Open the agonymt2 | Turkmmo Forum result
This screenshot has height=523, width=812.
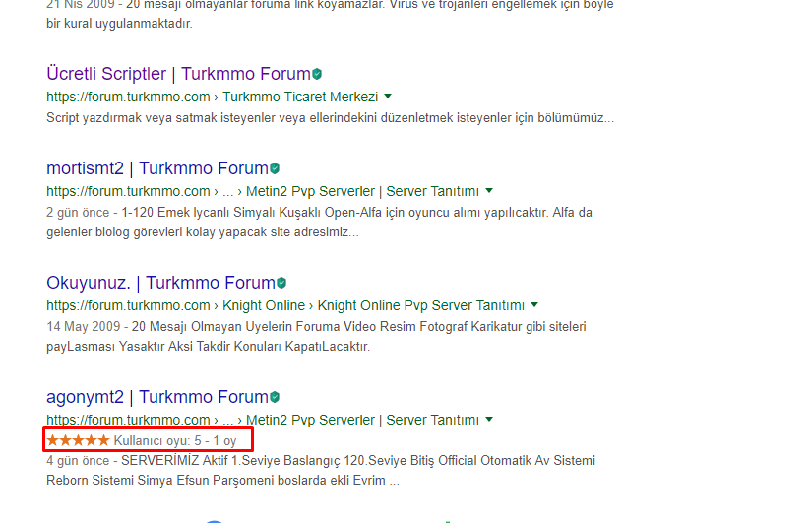pyautogui.click(x=157, y=397)
